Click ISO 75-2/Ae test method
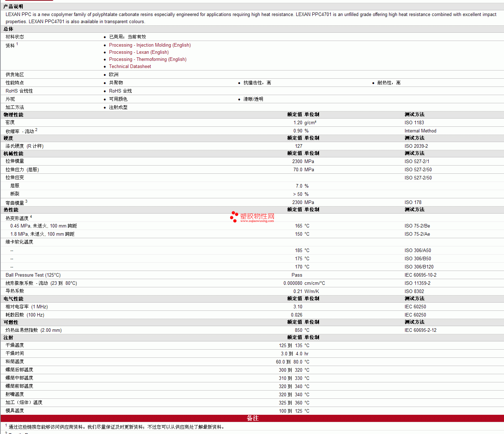Image resolution: width=504 pixels, height=434 pixels. (417, 234)
